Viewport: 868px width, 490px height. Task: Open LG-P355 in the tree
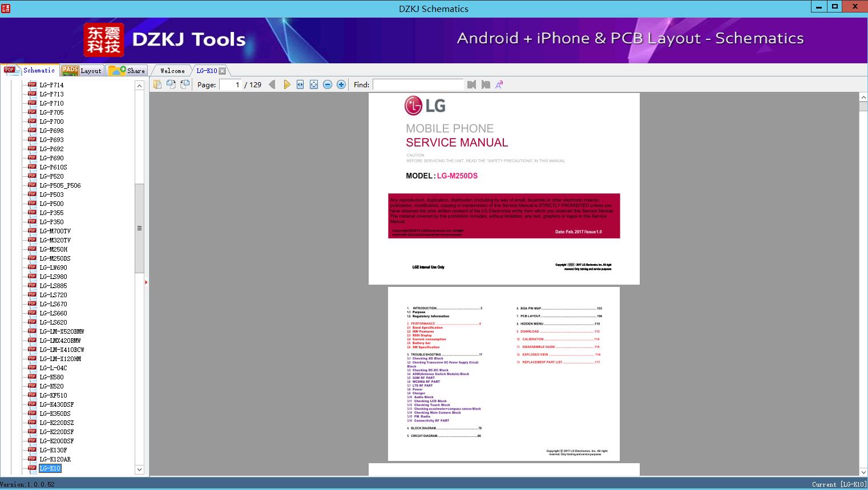tap(51, 213)
